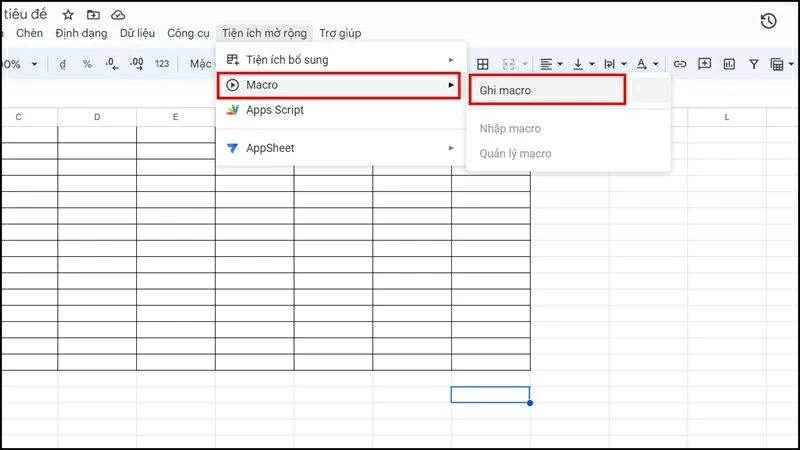Expand the horizontal align dropdown
The width and height of the screenshot is (800, 450).
click(551, 64)
